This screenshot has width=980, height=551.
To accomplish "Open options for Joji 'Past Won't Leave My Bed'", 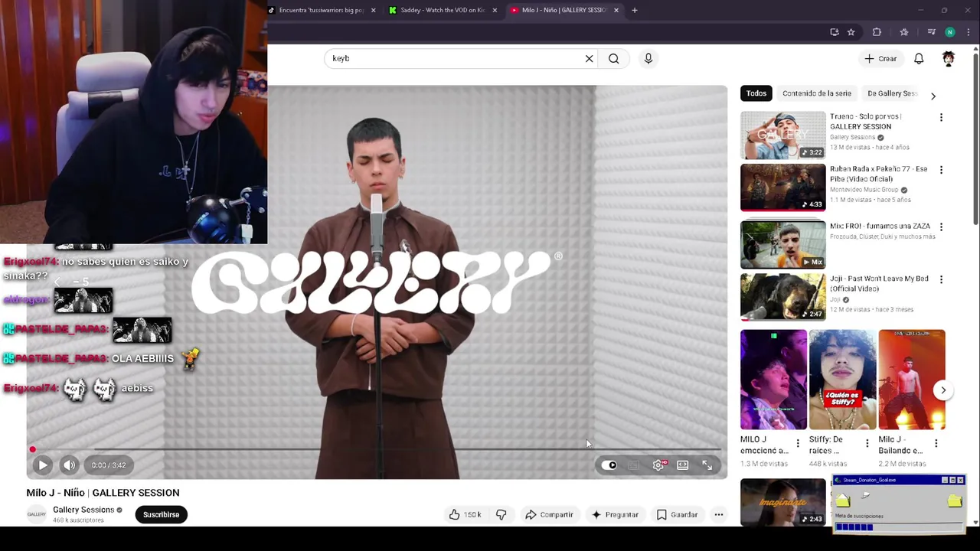I will tap(941, 279).
